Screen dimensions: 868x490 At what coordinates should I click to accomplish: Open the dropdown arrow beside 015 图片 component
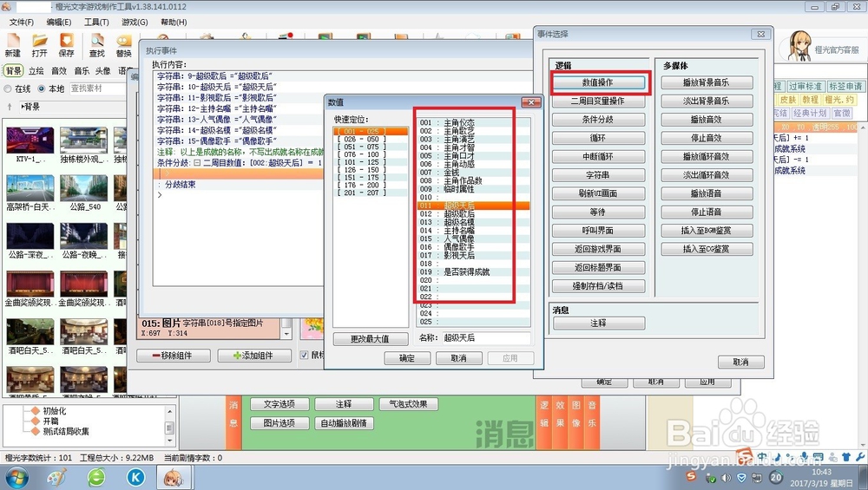tap(286, 334)
